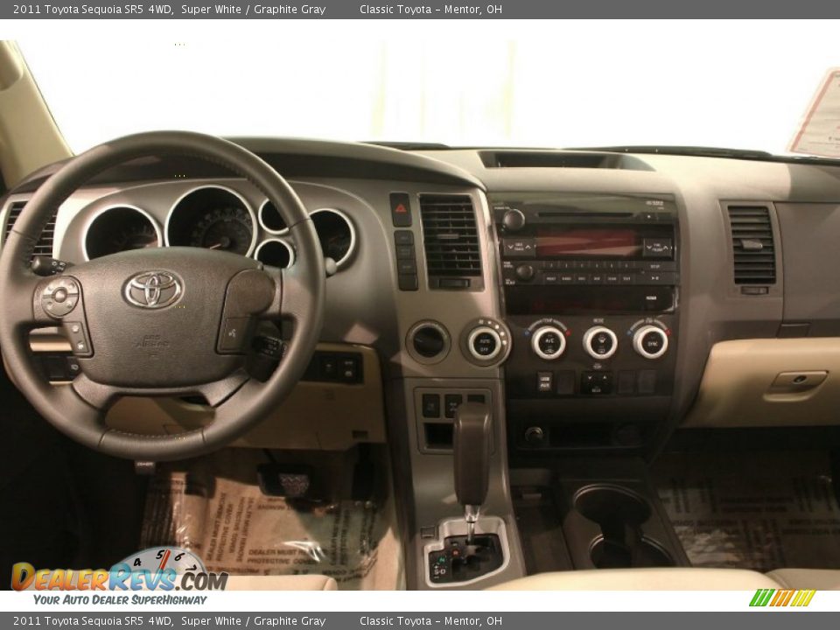The width and height of the screenshot is (840, 630).
Task: Click "Classic Toyota – Mentor, OH" in top caption
Action: (430, 9)
